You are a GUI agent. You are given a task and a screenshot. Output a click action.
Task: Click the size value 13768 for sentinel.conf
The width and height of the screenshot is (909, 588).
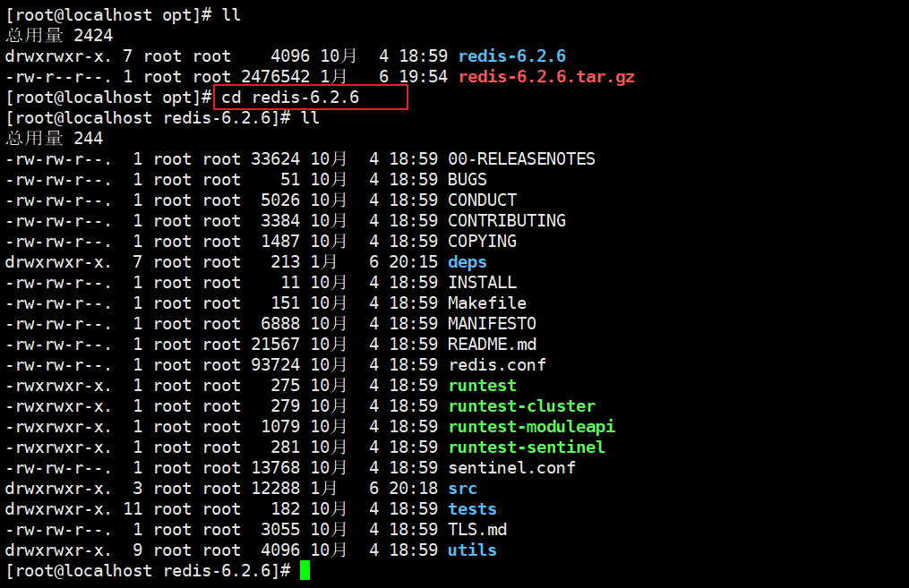click(x=275, y=468)
